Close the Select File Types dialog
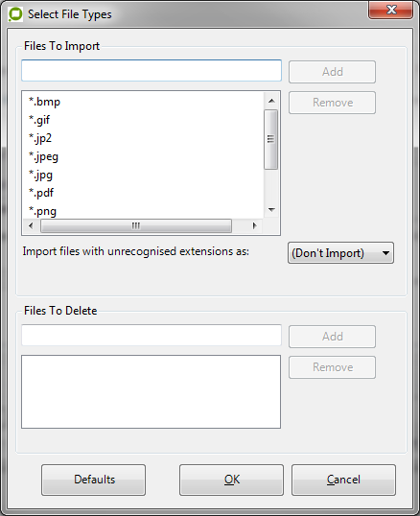Viewport: 420px width, 516px height. pos(390,10)
